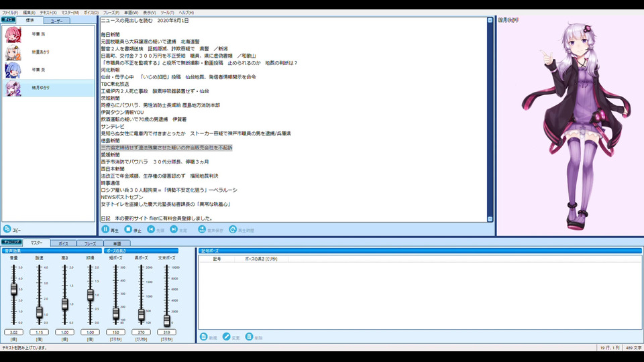Click the 伊賀タウン情報YOU line
644x362 pixels.
pyautogui.click(x=122, y=112)
